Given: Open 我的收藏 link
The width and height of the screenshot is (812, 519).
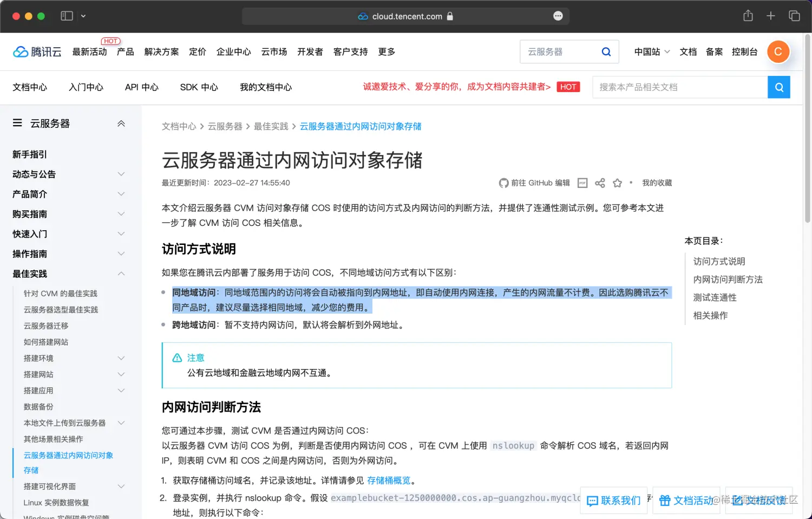Looking at the screenshot, I should (657, 183).
